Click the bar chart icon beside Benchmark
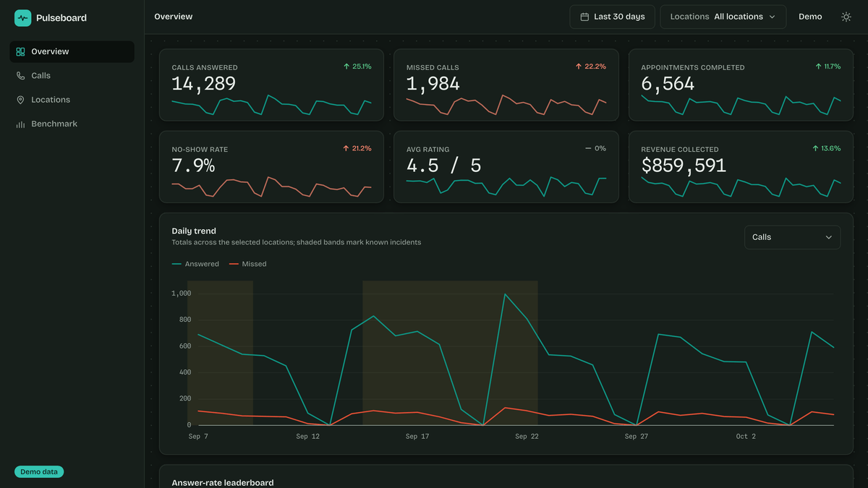 (x=20, y=124)
